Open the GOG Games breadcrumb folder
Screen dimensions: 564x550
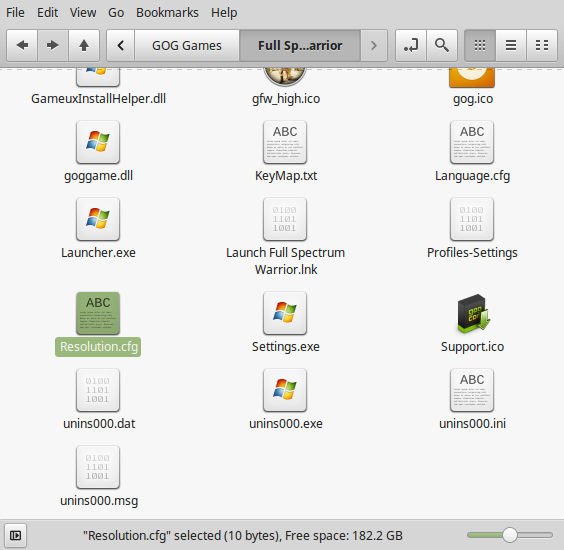pos(187,45)
